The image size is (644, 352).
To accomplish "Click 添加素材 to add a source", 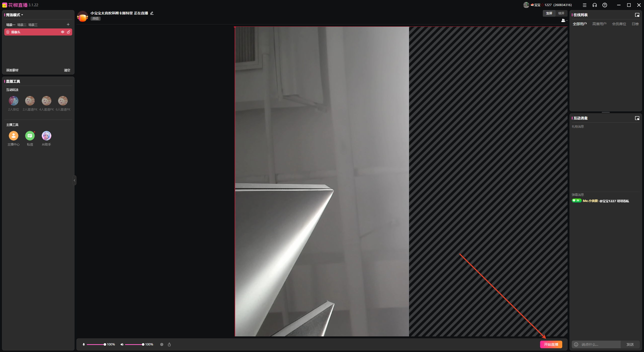I will 12,70.
